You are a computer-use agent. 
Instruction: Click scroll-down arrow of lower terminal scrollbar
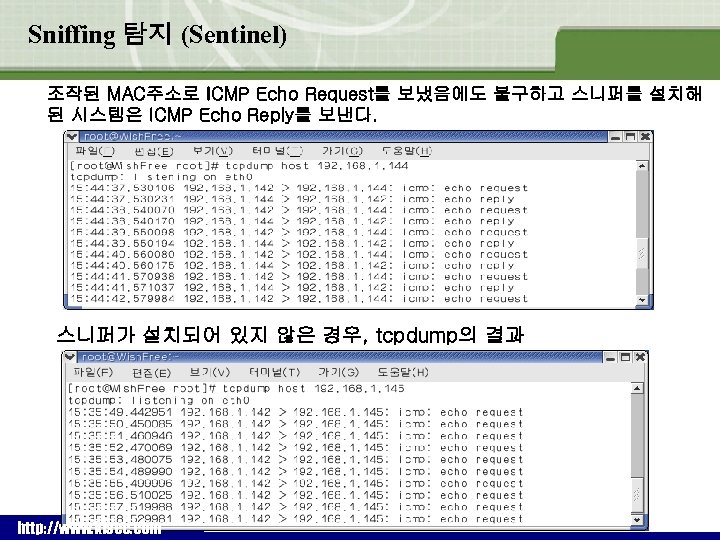coord(637,520)
